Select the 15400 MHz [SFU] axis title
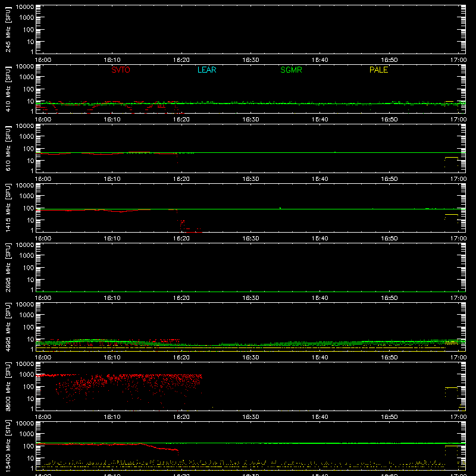476x476 pixels. click(x=8, y=446)
